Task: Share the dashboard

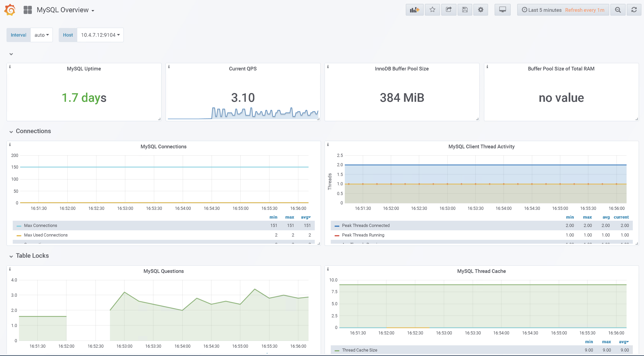Action: point(448,10)
